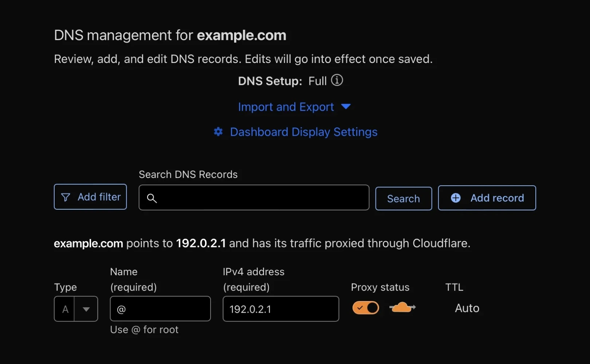Click the orange Cloudflare proxied cloud icon
Screen dimensions: 590x364
[402, 307]
